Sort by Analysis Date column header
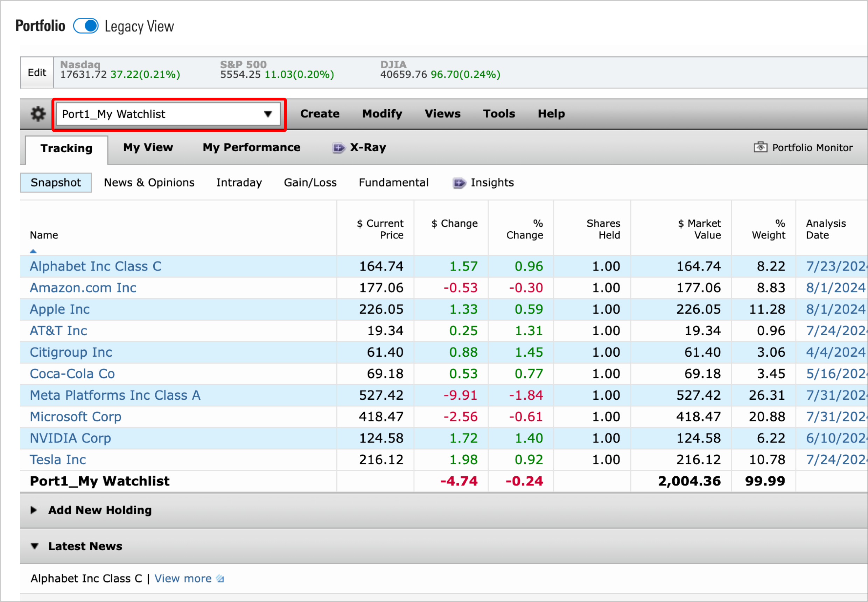868x602 pixels. click(826, 229)
